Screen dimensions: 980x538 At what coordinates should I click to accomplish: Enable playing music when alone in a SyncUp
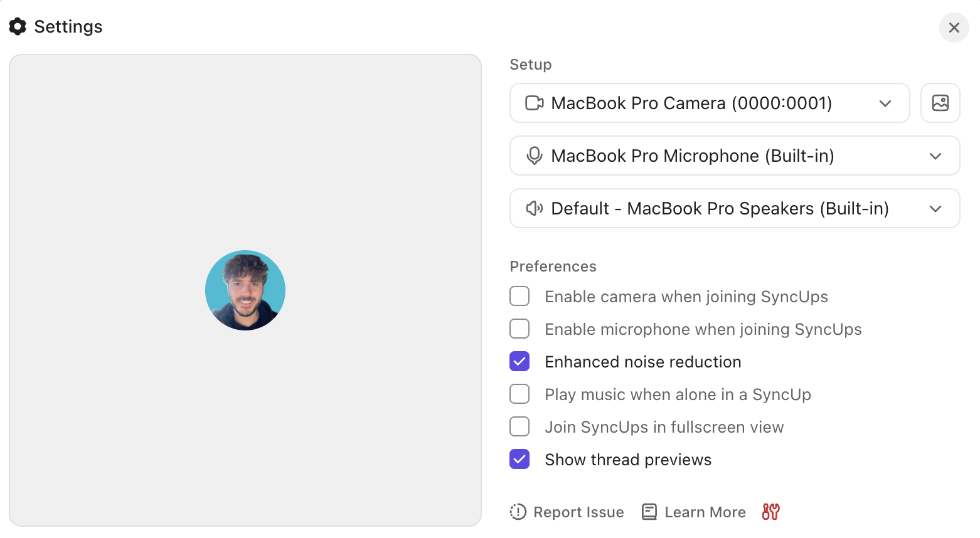[x=519, y=394]
